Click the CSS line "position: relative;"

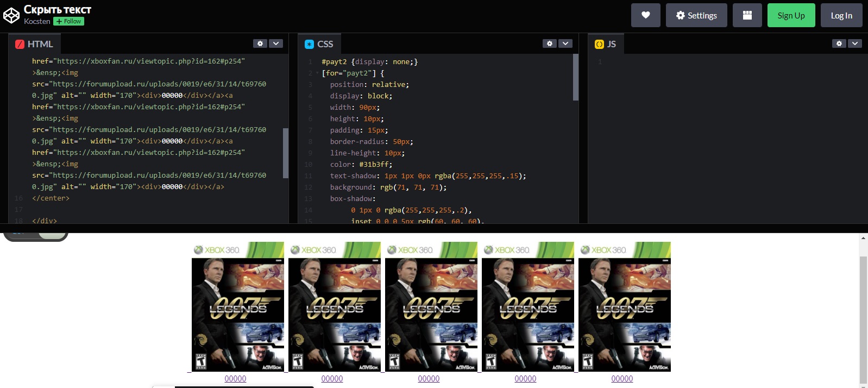click(x=369, y=85)
